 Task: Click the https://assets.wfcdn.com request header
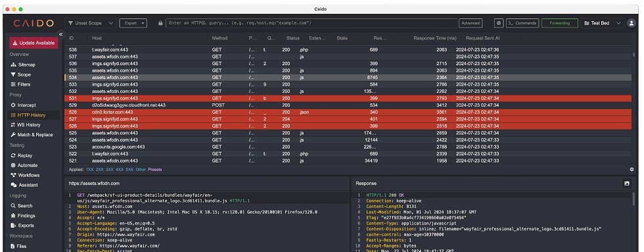click(94, 184)
